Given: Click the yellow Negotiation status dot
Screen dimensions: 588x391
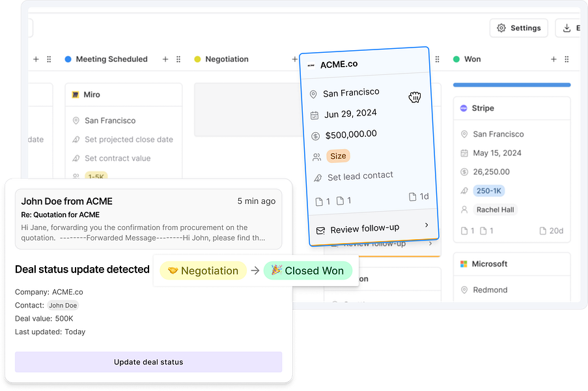Looking at the screenshot, I should coord(197,59).
